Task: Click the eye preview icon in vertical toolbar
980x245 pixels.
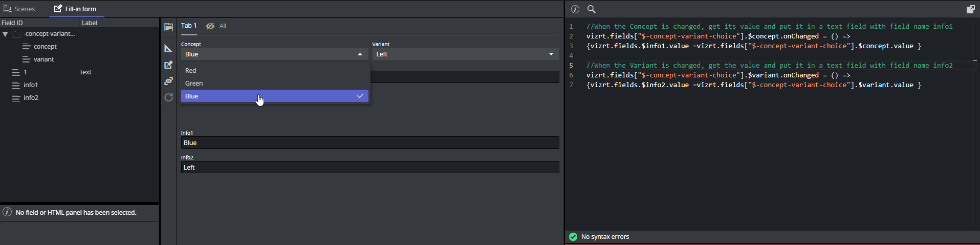Action: tap(168, 81)
